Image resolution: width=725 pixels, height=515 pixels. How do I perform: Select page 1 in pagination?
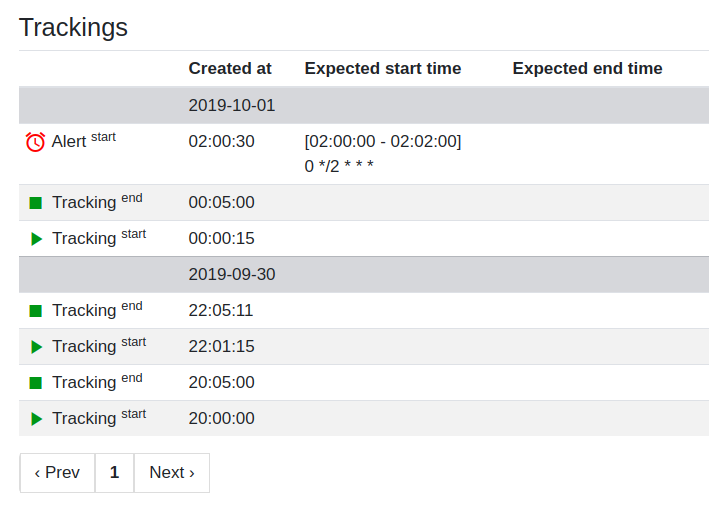pyautogui.click(x=115, y=472)
